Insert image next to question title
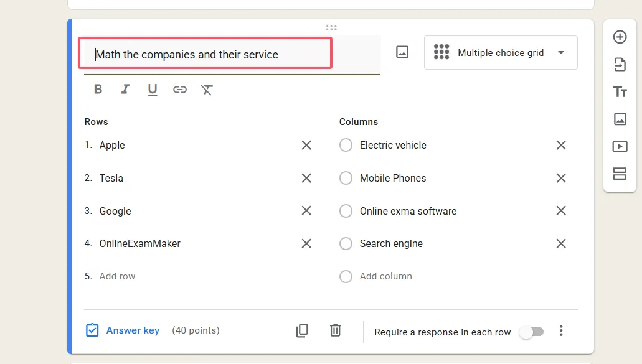This screenshot has width=642, height=364. [x=402, y=53]
